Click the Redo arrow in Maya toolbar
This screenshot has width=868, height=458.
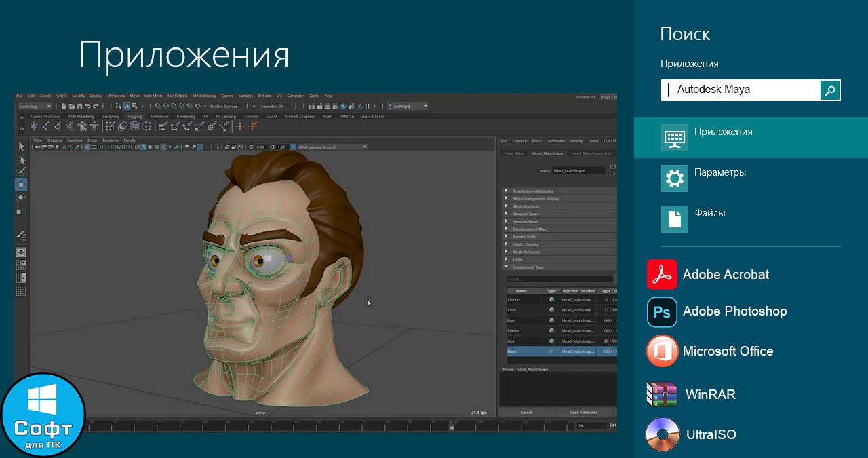pyautogui.click(x=96, y=107)
